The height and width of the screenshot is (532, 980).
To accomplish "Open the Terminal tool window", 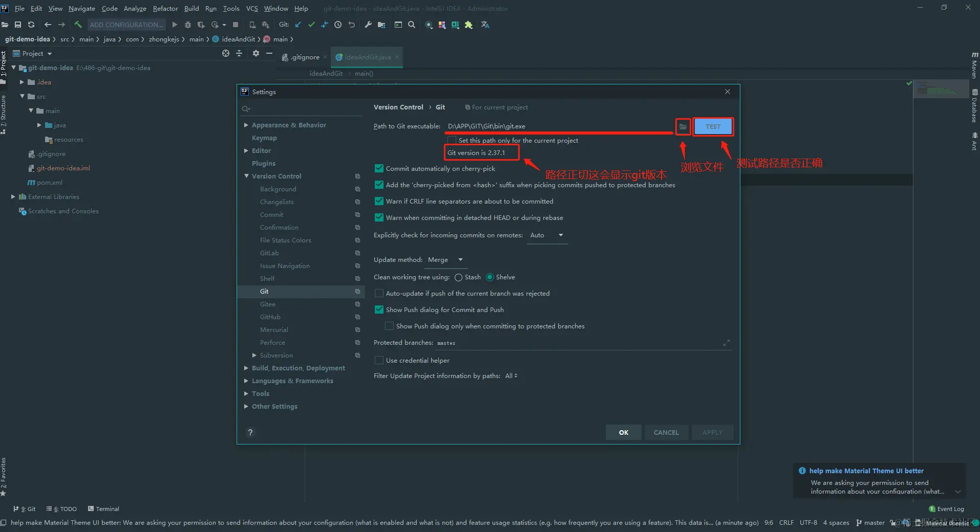I will 103,509.
